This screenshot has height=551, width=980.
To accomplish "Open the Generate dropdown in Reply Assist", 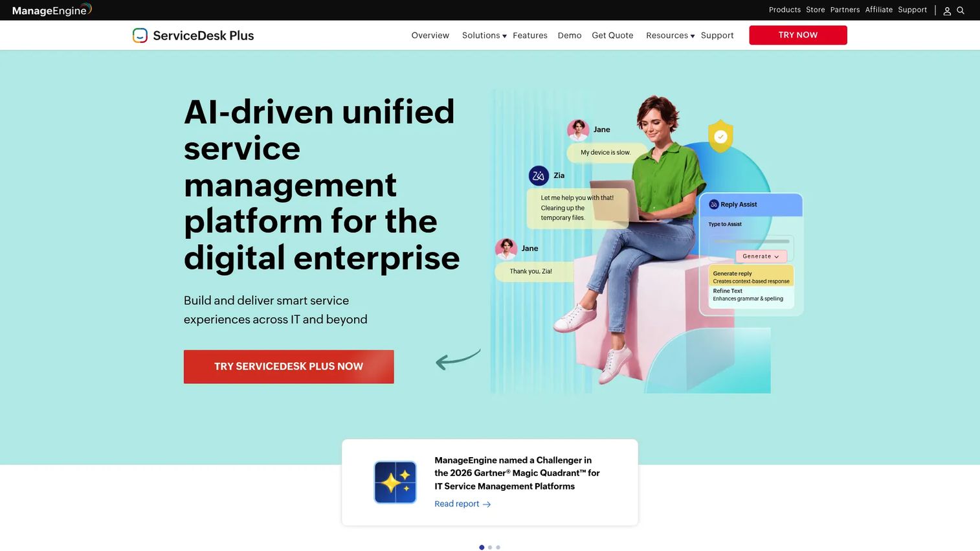I will tap(761, 256).
